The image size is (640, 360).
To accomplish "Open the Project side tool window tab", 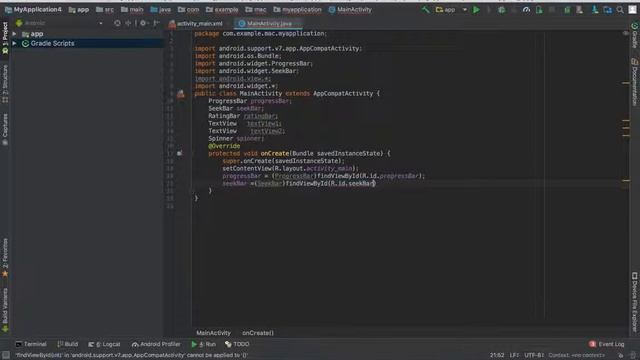I will (5, 38).
